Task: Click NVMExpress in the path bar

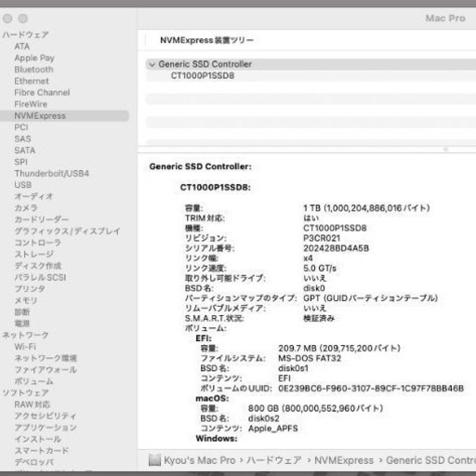Action: click(344, 460)
